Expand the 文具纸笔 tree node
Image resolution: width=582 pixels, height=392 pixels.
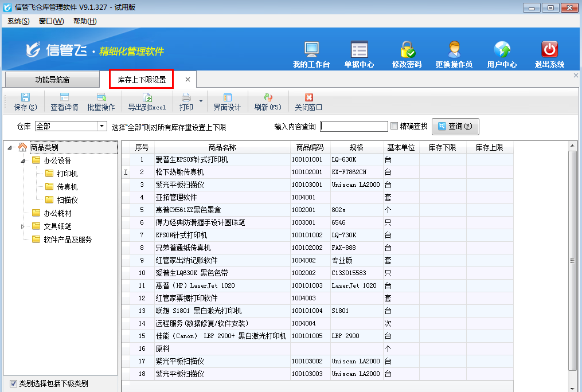pyautogui.click(x=24, y=226)
